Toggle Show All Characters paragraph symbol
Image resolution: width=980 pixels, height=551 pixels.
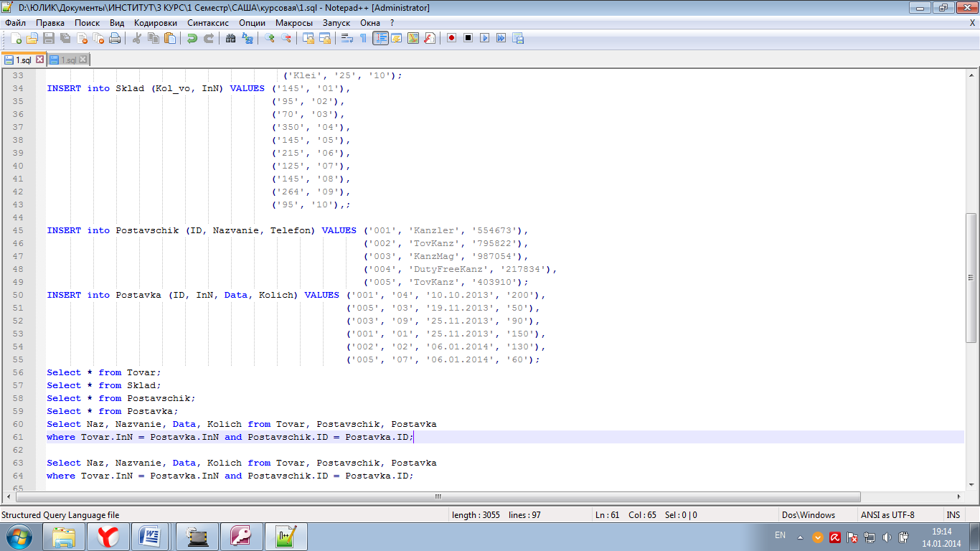(x=363, y=38)
